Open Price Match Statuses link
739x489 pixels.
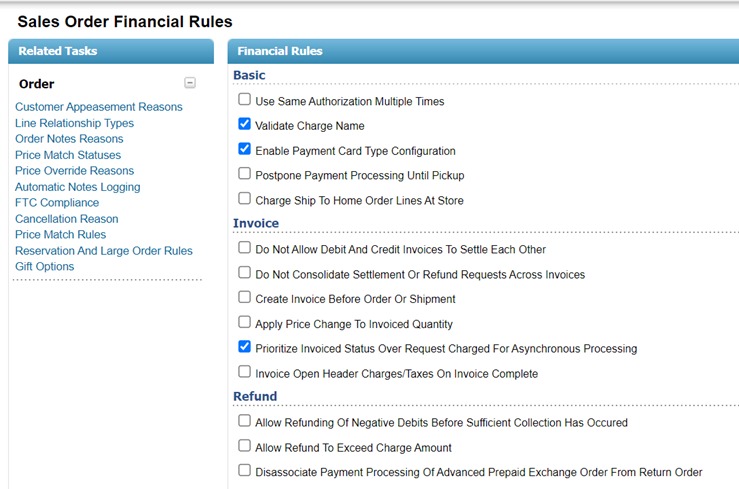point(68,155)
